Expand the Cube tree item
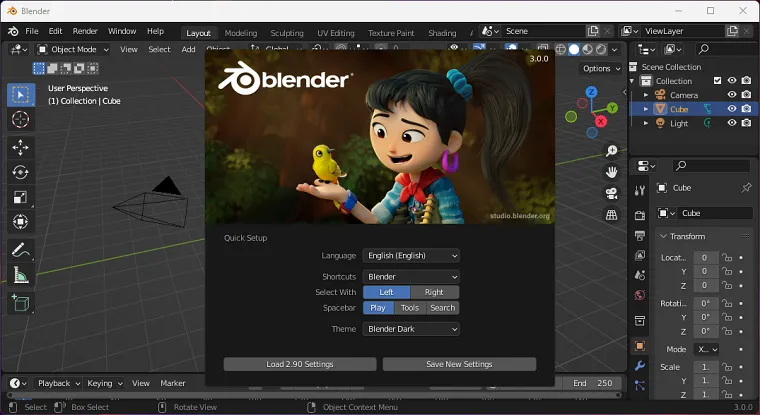Screen dimensions: 760x415 [x=646, y=109]
